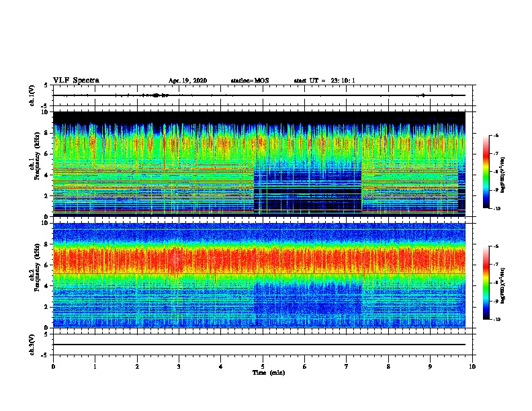Click the ch.1 "Frequency (kHz)" axis label
532x411 pixels.
click(37, 156)
